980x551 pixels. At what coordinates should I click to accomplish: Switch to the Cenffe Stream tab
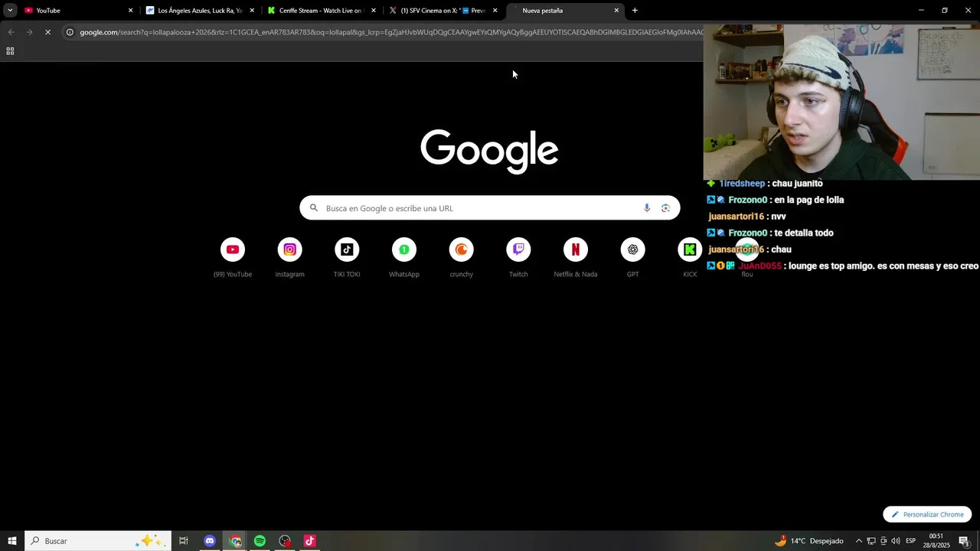(x=320, y=11)
